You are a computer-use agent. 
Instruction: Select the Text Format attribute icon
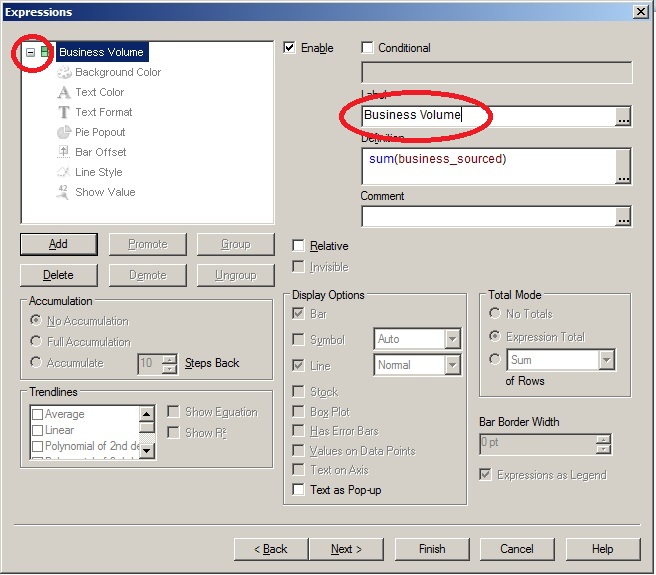coord(64,112)
